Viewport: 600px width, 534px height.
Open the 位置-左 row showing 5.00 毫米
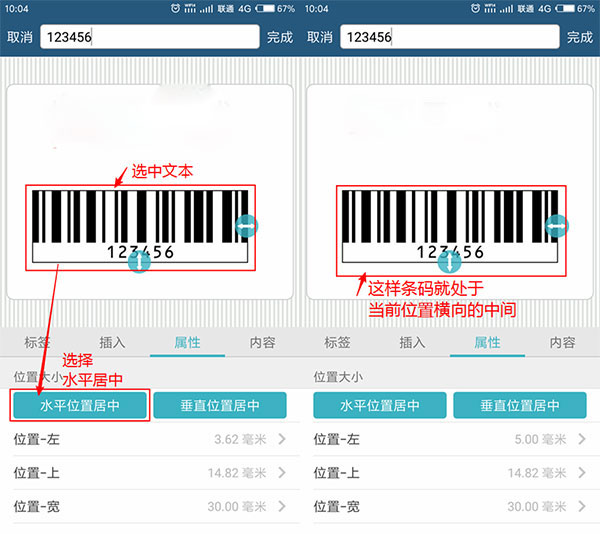pos(450,439)
